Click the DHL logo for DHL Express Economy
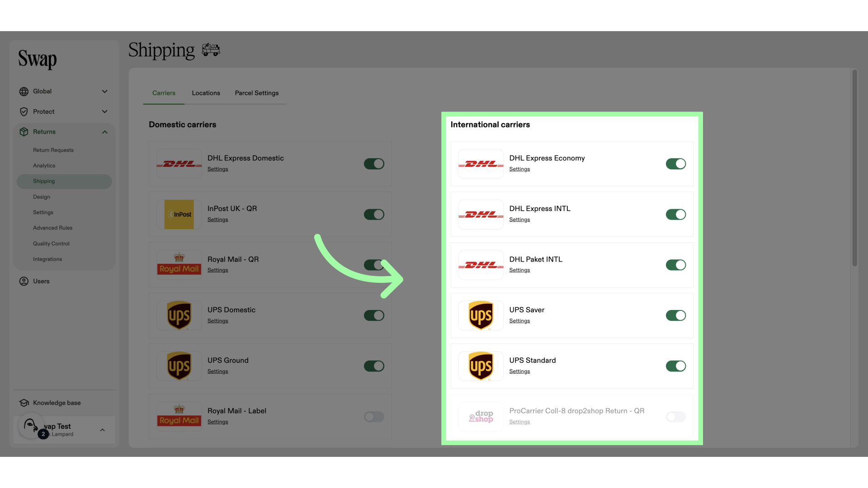This screenshot has width=868, height=488. pos(481,164)
